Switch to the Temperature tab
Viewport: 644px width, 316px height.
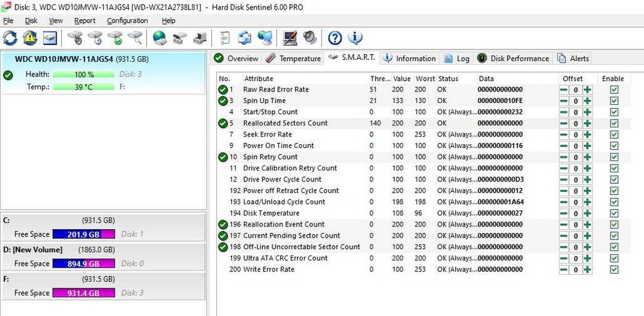(293, 59)
